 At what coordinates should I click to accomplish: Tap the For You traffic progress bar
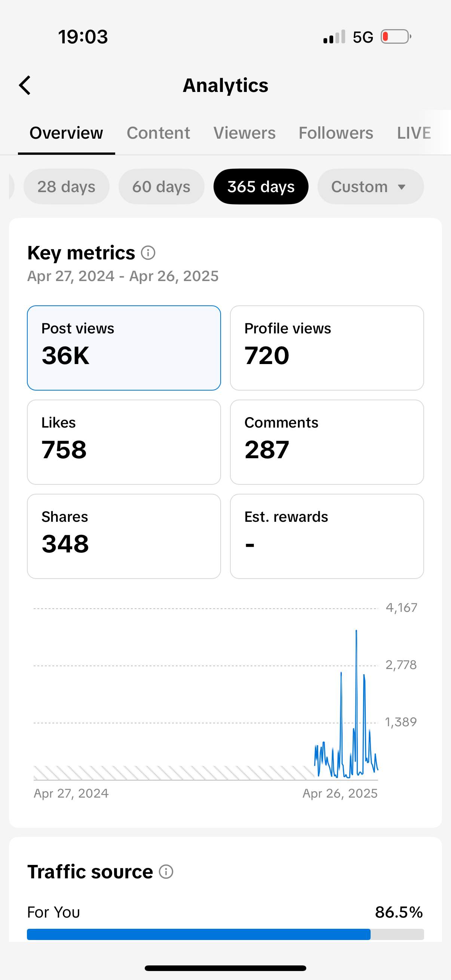point(225,934)
